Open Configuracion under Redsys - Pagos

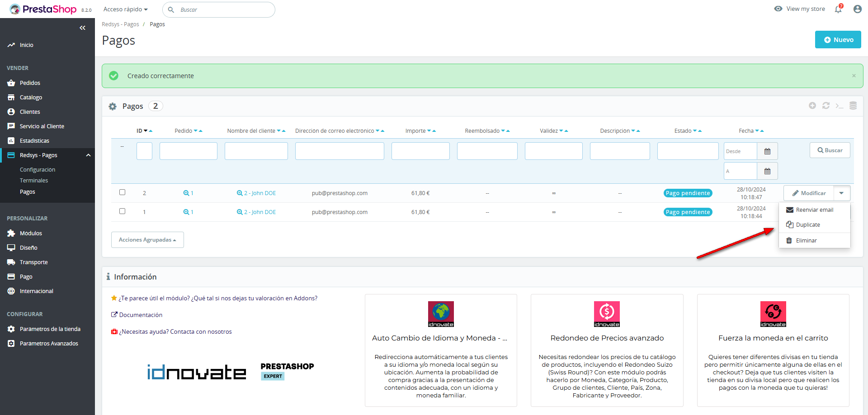(38, 170)
